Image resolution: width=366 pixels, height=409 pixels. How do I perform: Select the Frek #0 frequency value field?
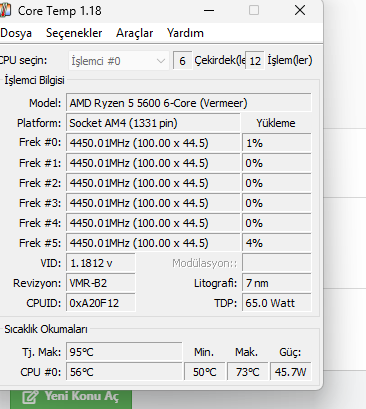(x=153, y=143)
